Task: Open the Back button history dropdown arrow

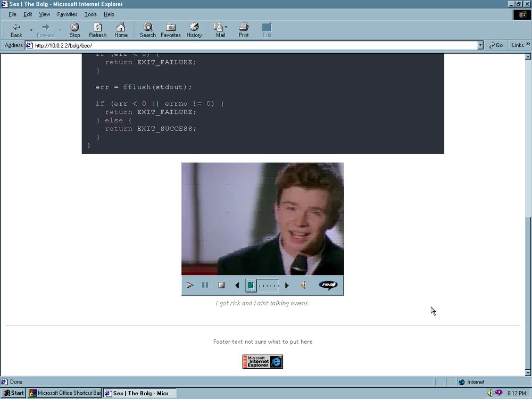Action: [x=31, y=30]
